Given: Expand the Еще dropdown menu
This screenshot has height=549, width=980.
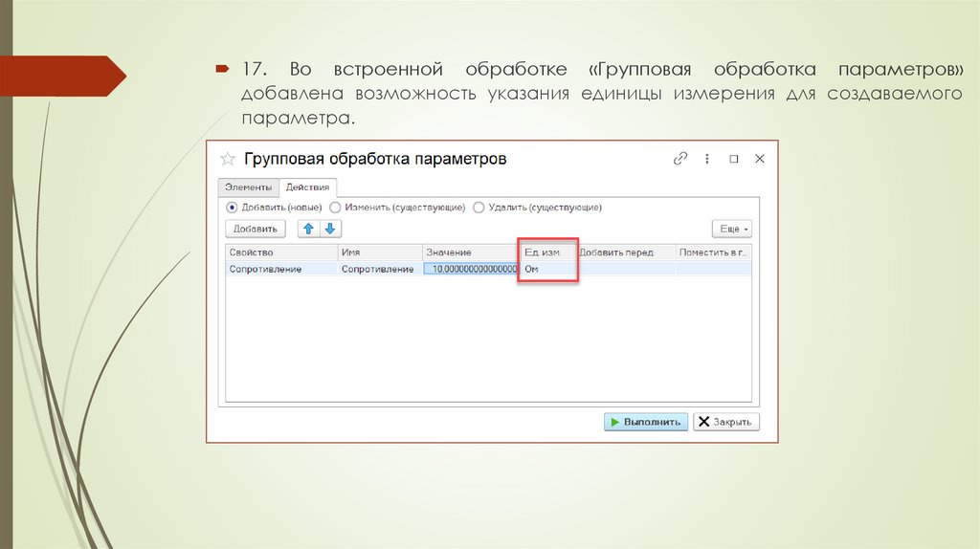Looking at the screenshot, I should tap(732, 229).
